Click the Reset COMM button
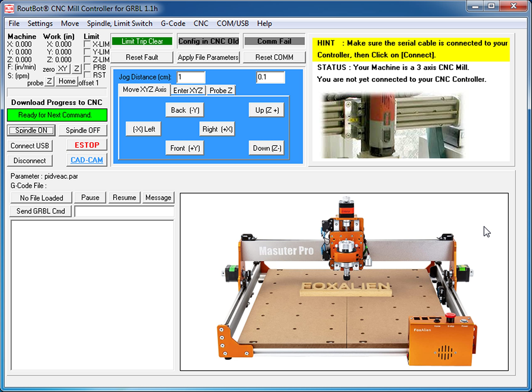The image size is (532, 392). click(x=274, y=57)
